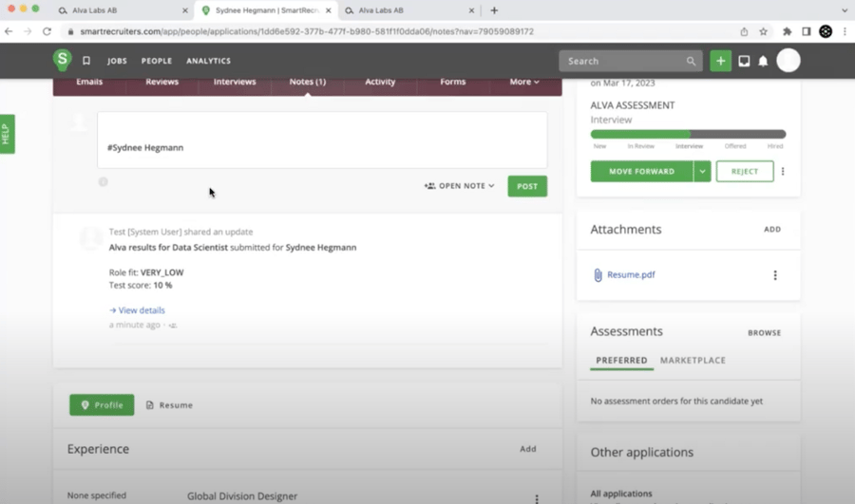Viewport: 855px width, 504px height.
Task: Open the bookmark icon in top navigation
Action: 86,61
